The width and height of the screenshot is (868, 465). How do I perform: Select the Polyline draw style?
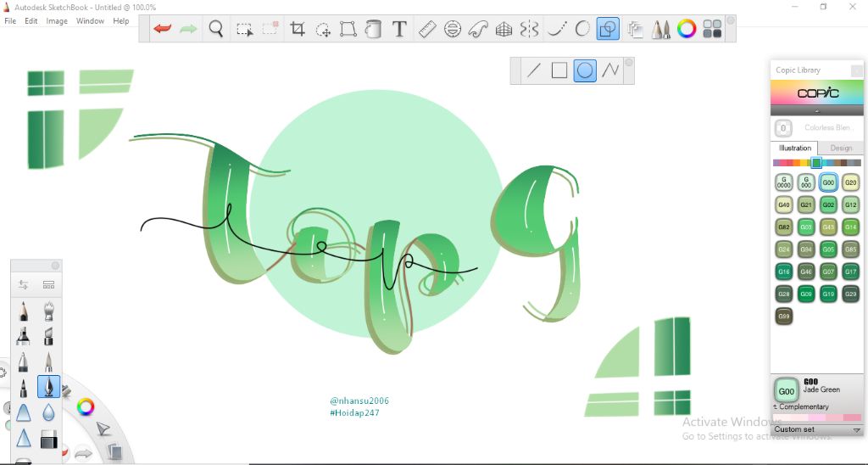pyautogui.click(x=610, y=70)
